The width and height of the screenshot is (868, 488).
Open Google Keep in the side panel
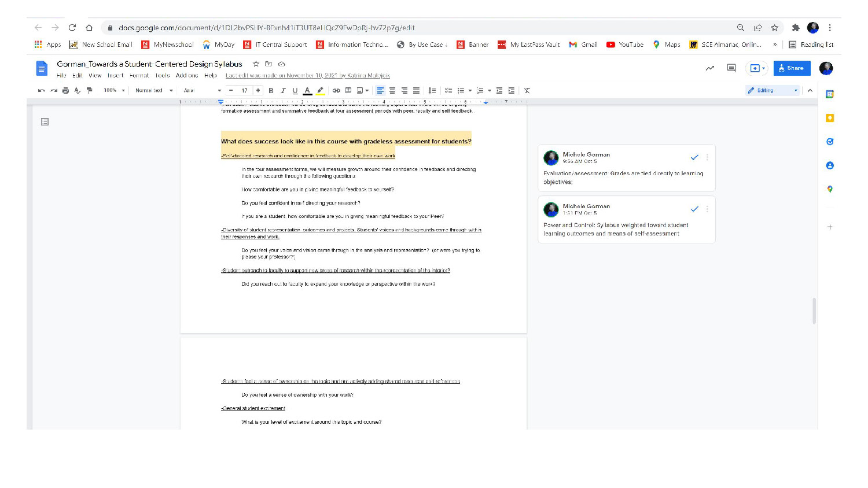(830, 118)
